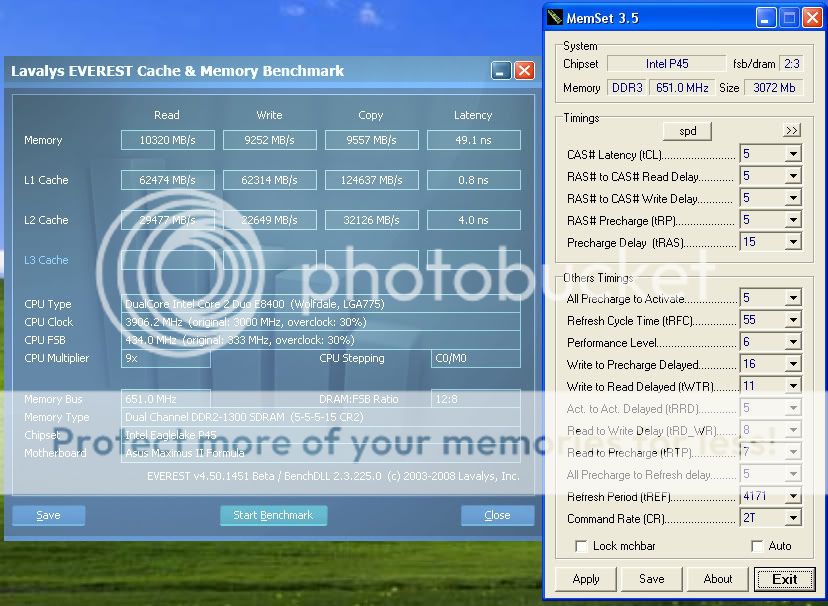Click the L1 Cache Read value 62474 MB/s
The image size is (828, 606).
[168, 180]
